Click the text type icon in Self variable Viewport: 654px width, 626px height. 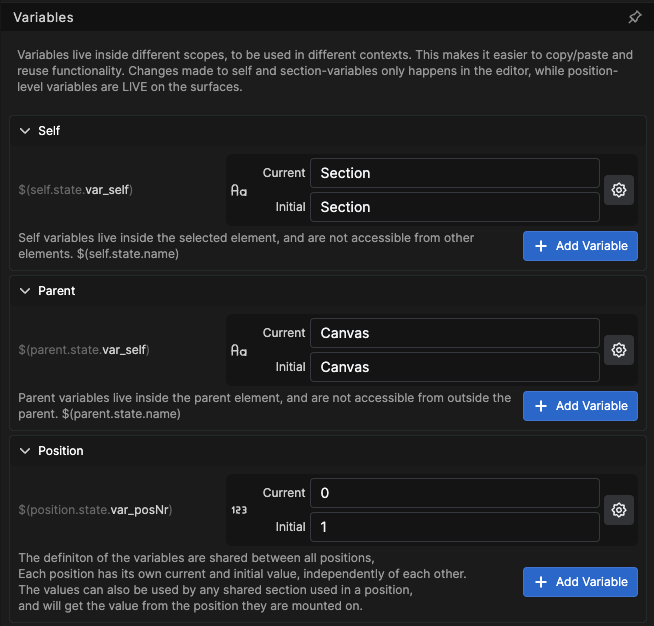[239, 191]
